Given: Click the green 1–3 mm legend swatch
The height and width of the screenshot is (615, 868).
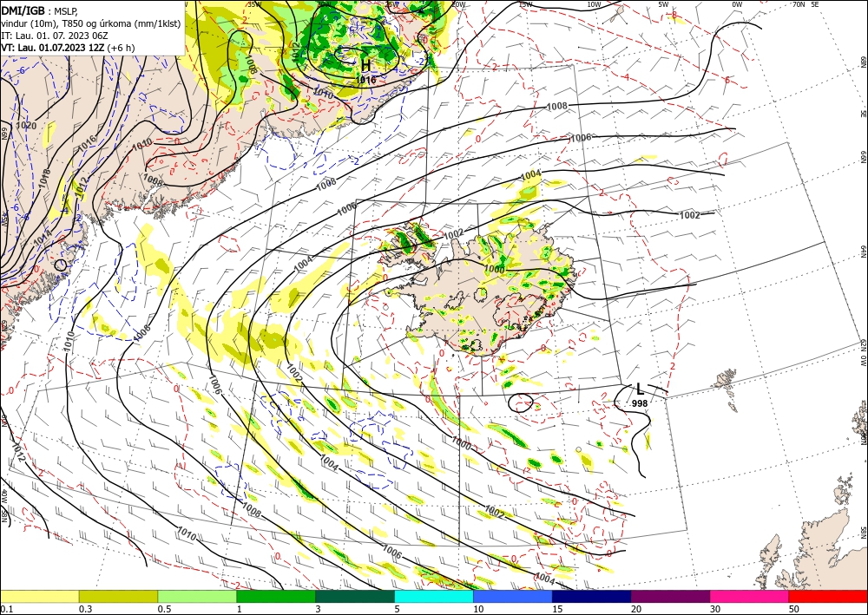Looking at the screenshot, I should 276,596.
